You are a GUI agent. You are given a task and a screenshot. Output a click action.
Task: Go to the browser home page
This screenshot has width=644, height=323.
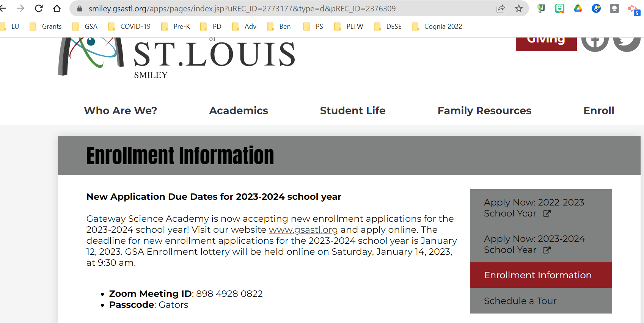pyautogui.click(x=57, y=8)
